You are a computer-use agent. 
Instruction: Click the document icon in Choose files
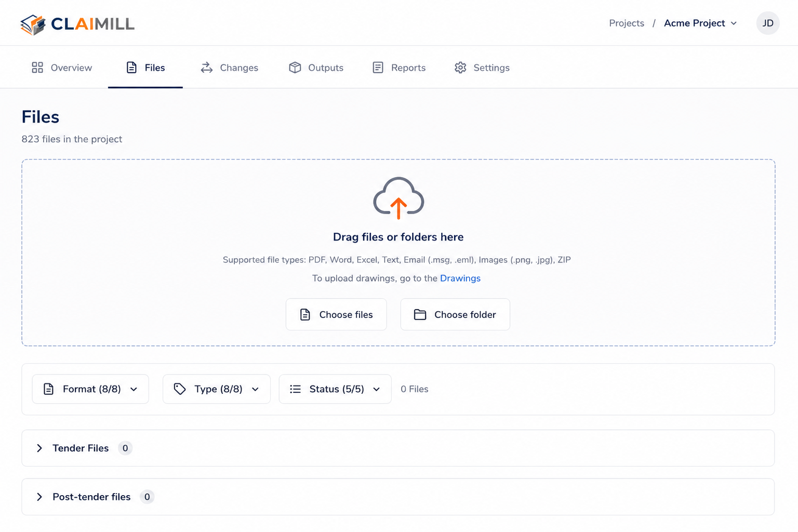point(305,314)
